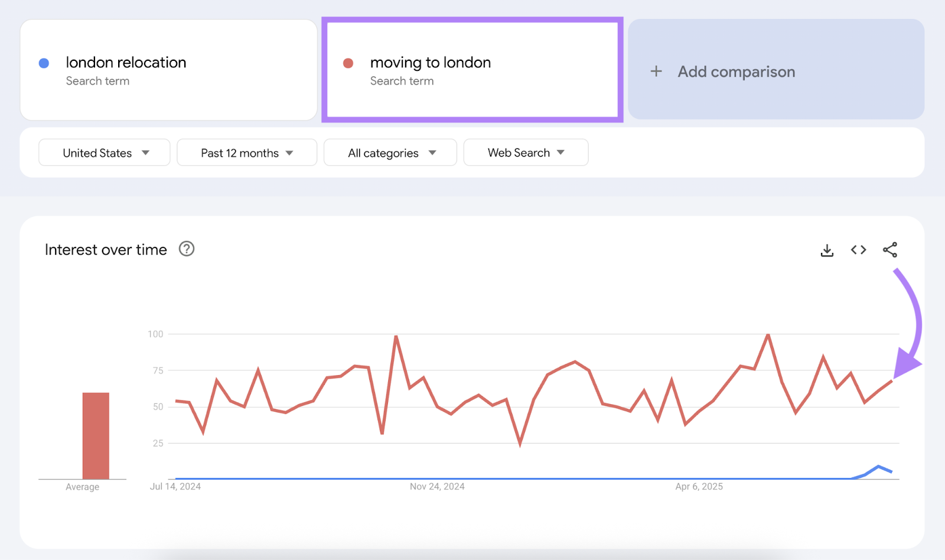Click the peak of the red trend line
Image resolution: width=945 pixels, height=560 pixels.
tap(396, 335)
